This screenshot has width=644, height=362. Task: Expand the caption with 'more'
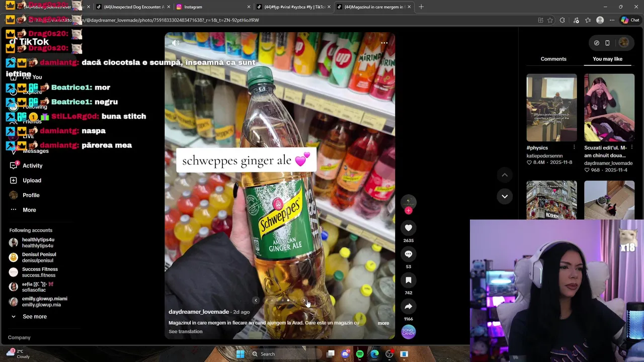[383, 323]
